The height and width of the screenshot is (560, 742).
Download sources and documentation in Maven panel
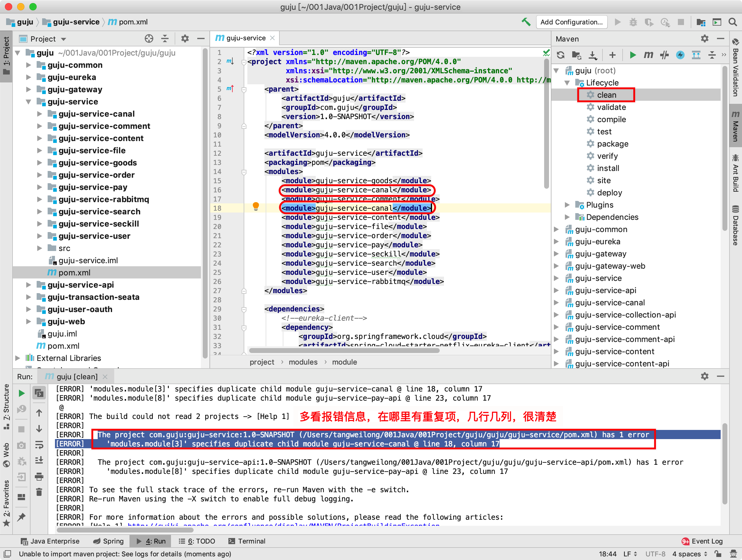click(x=593, y=55)
